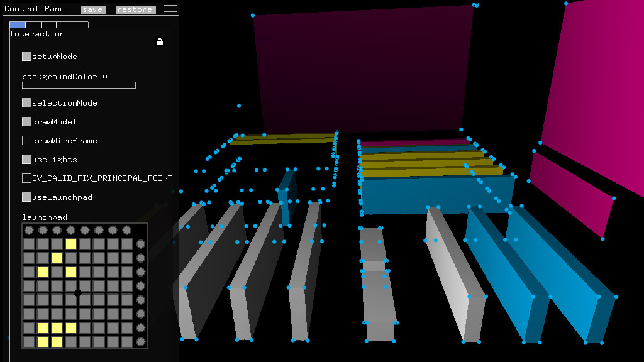The height and width of the screenshot is (362, 644).
Task: Click the last gray pad in launchpad first row
Action: pos(127,244)
